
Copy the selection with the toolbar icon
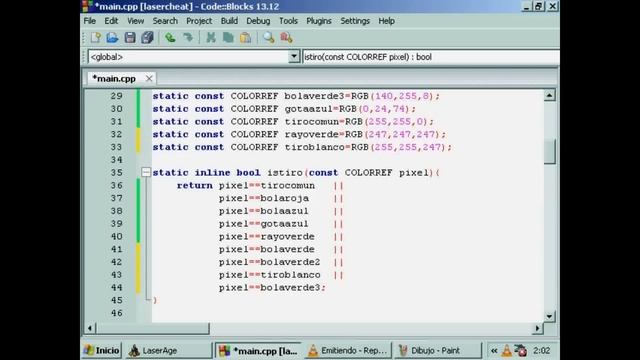[228, 38]
